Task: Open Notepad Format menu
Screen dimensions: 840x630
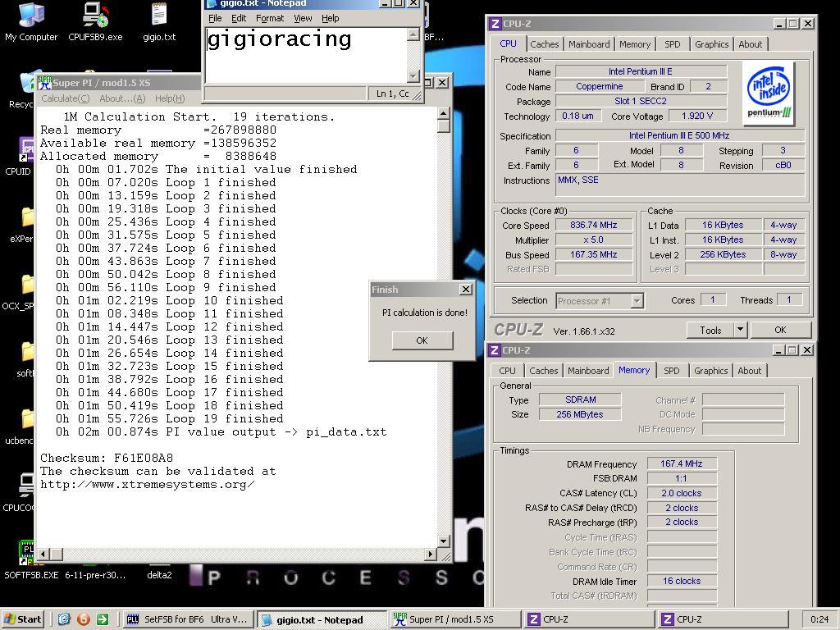Action: [x=269, y=18]
